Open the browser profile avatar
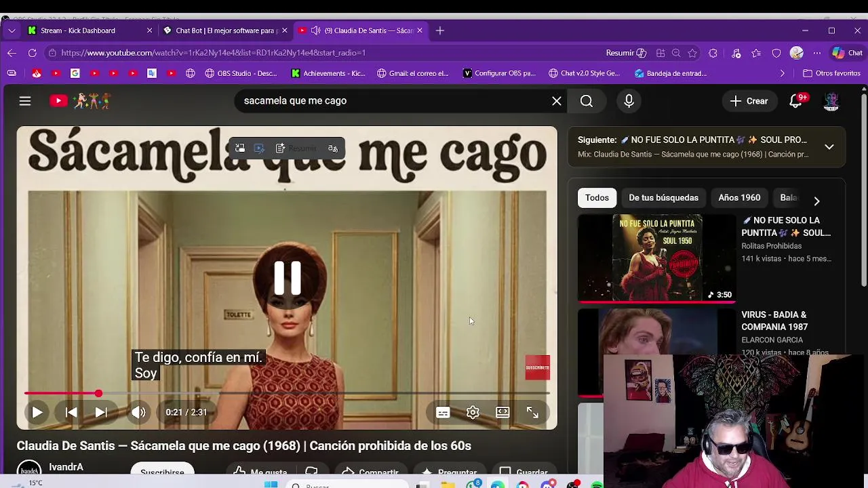 point(797,53)
